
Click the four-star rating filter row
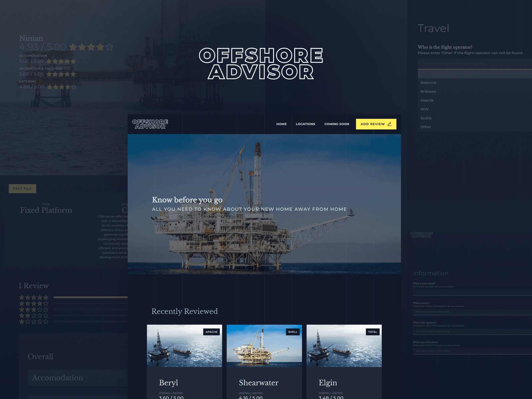(x=73, y=304)
